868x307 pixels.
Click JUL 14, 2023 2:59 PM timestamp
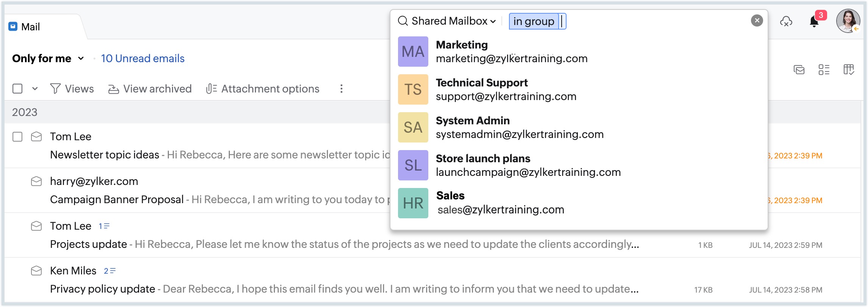click(x=785, y=245)
